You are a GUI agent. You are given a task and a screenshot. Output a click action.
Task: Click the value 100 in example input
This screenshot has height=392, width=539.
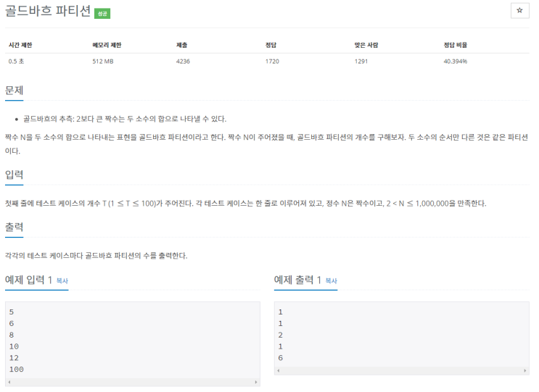(x=16, y=370)
